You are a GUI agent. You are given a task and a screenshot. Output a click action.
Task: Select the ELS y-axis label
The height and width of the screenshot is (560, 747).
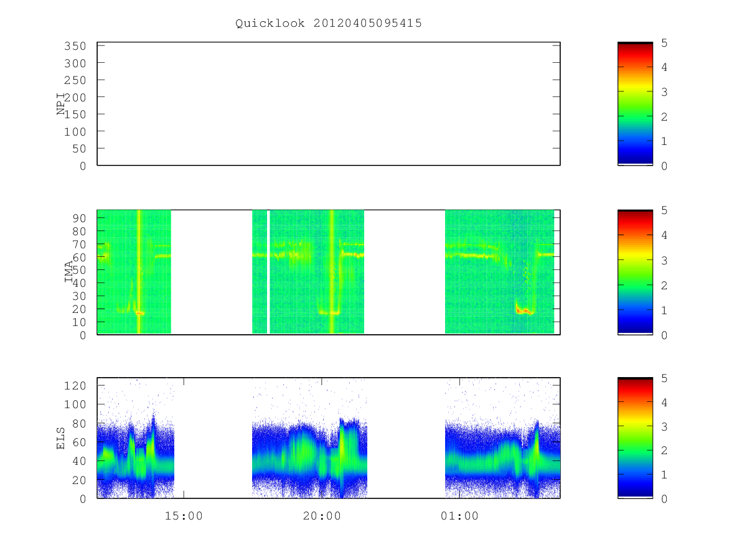tap(61, 438)
